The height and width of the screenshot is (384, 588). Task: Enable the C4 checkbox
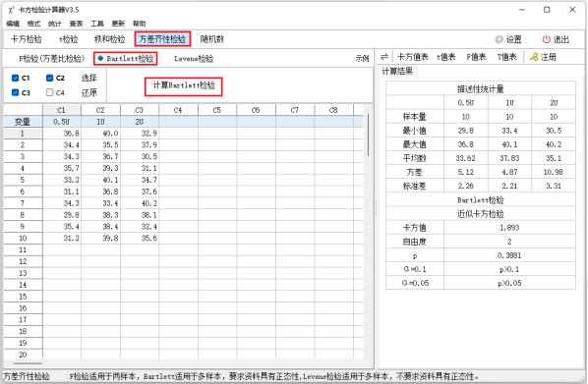(x=49, y=92)
